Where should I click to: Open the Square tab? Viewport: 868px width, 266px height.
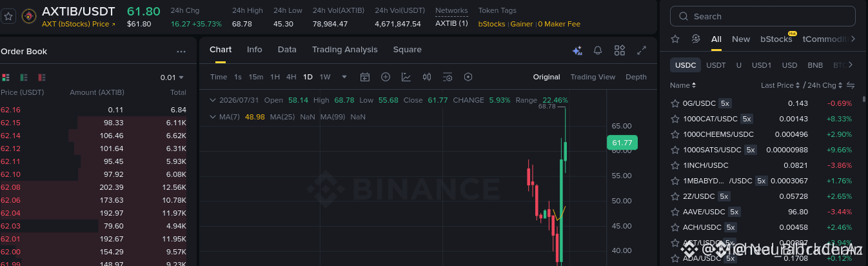[407, 50]
